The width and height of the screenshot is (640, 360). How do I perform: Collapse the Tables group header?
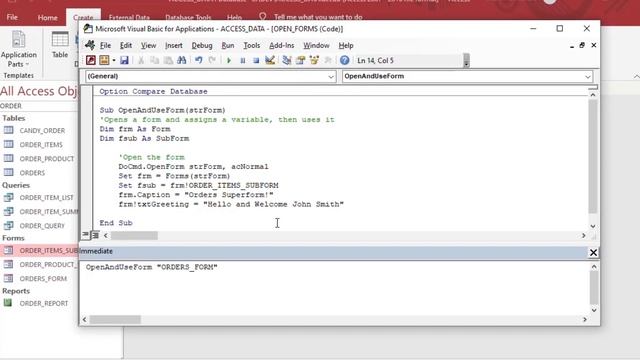click(x=14, y=118)
